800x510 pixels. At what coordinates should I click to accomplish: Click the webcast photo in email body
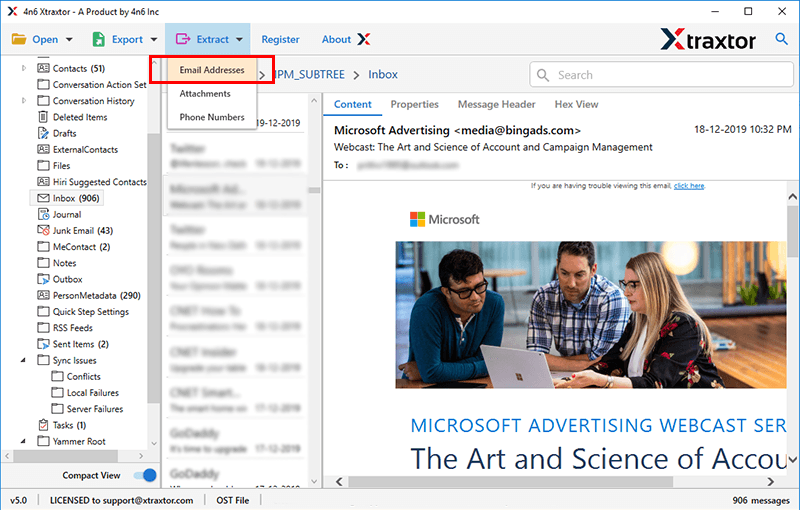pos(590,315)
